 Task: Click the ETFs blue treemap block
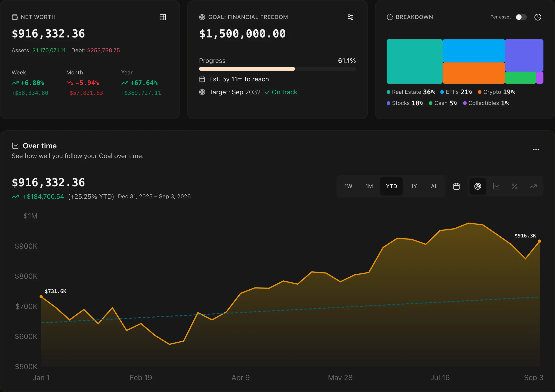coord(474,51)
